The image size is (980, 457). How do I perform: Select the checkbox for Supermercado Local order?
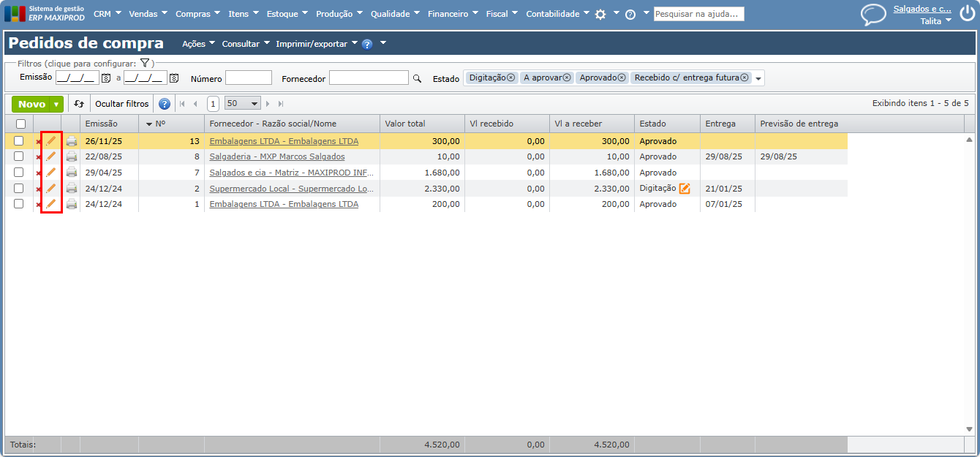(19, 189)
